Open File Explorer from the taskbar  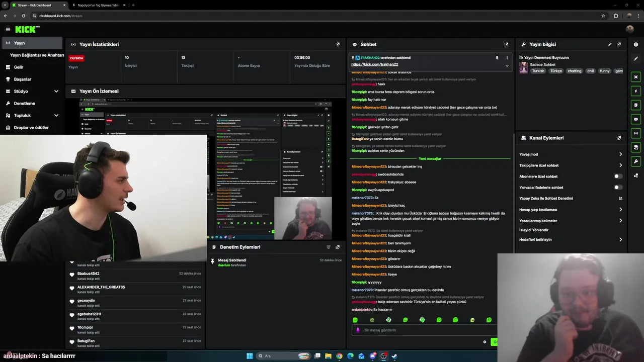[x=329, y=356]
